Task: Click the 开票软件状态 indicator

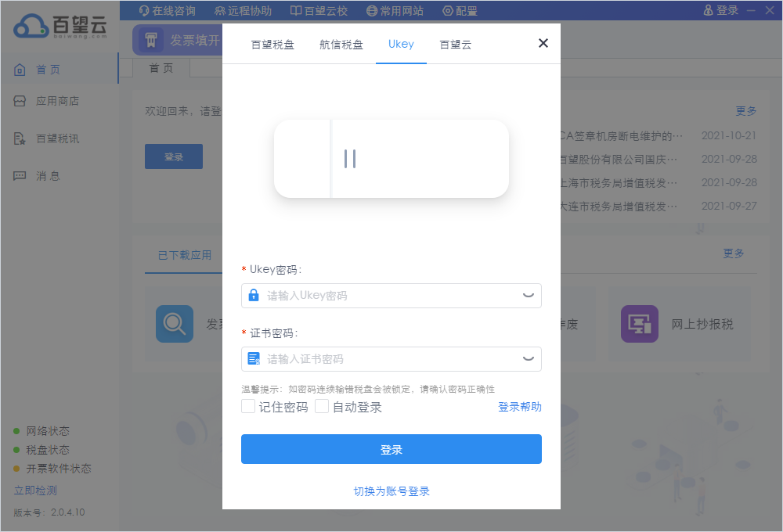Action: [x=52, y=469]
